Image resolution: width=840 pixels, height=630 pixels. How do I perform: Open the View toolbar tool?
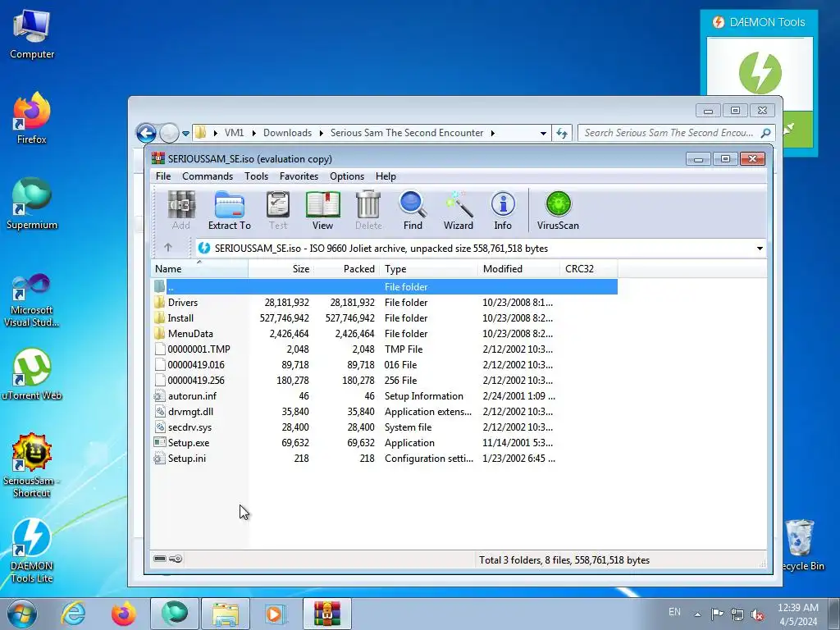tap(322, 211)
